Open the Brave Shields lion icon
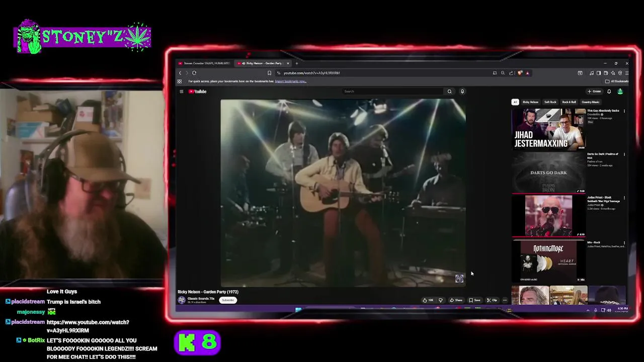The image size is (644, 362). click(520, 73)
